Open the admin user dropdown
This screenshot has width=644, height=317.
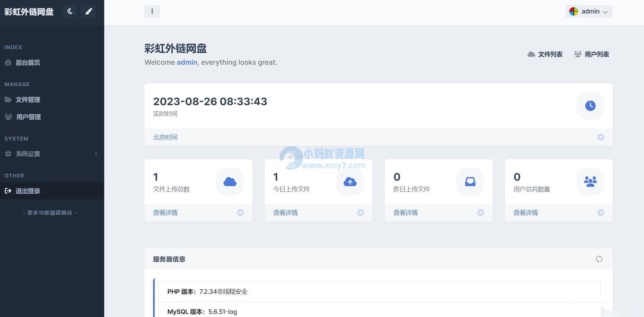click(589, 11)
